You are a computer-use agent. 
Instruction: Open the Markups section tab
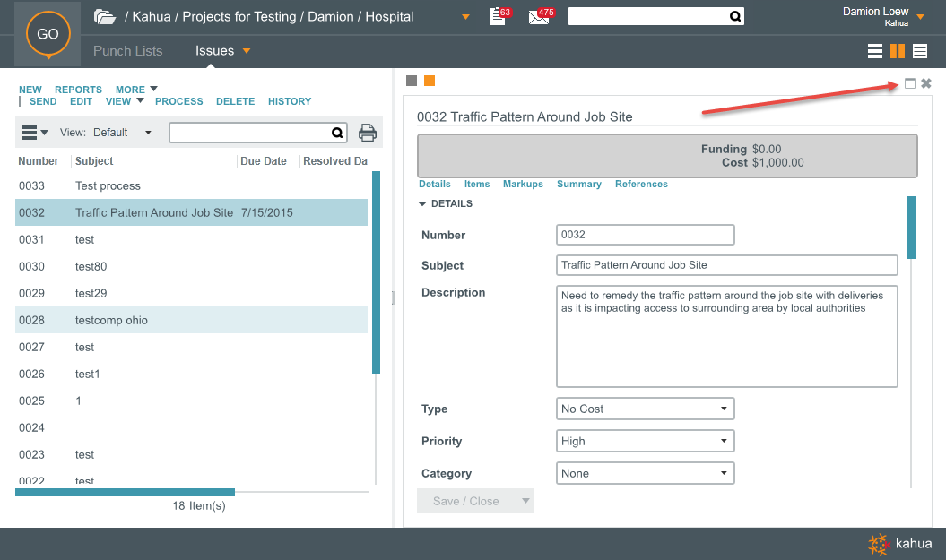[x=523, y=184]
